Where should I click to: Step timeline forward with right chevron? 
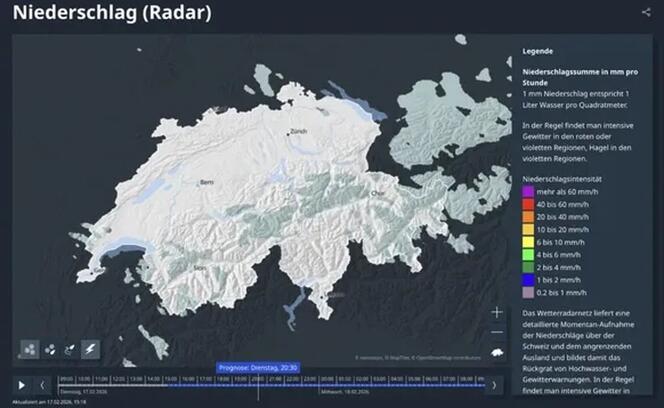point(493,384)
